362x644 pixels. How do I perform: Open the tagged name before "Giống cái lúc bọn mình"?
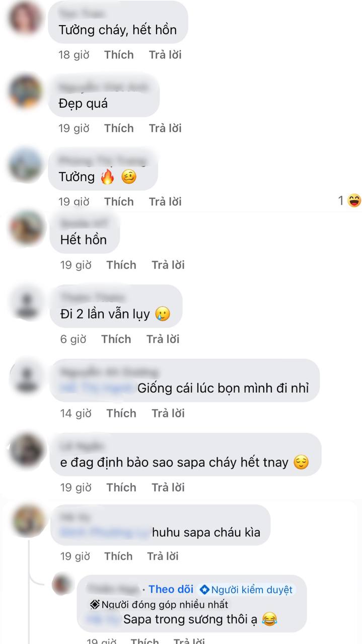(x=97, y=388)
